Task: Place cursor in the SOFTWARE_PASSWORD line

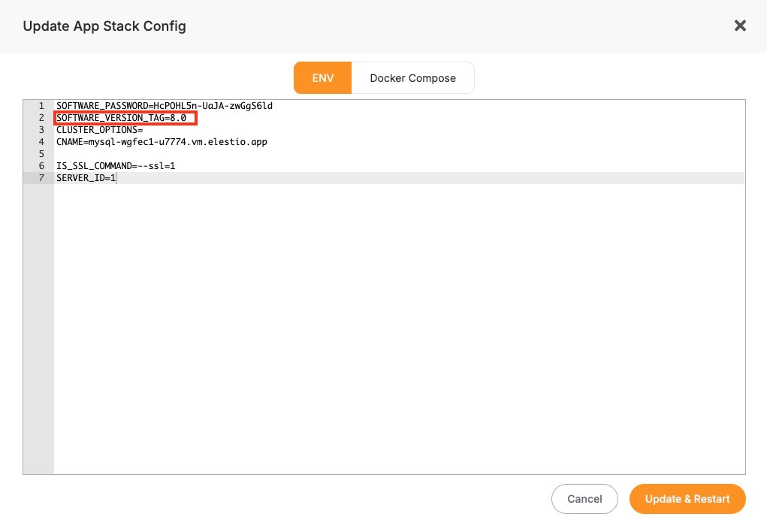Action: click(164, 106)
